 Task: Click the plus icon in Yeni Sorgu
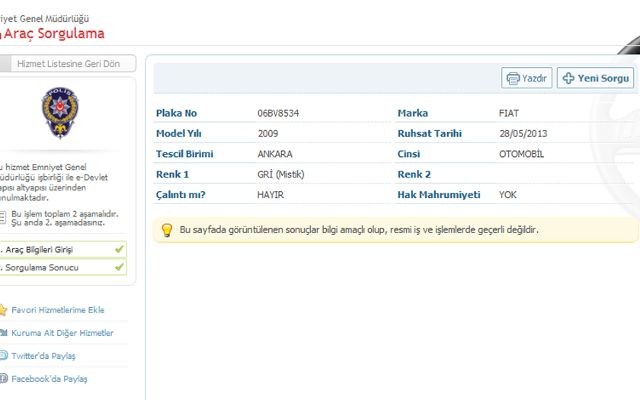[x=568, y=78]
